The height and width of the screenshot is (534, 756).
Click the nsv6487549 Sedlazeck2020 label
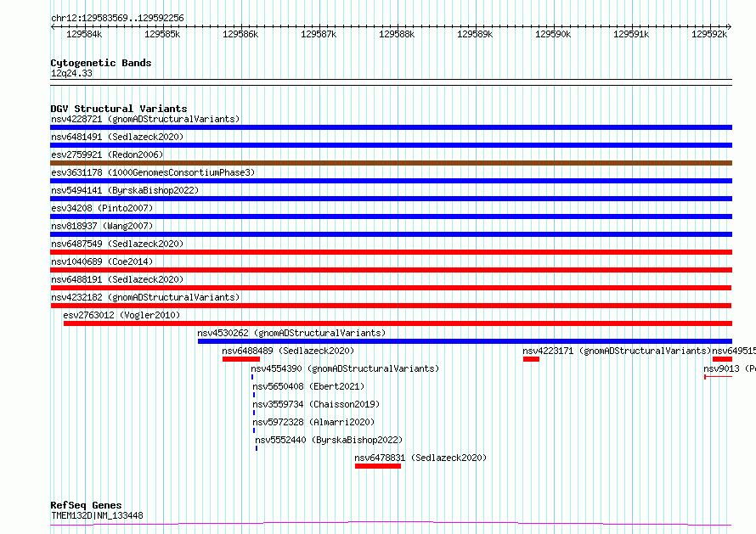[x=117, y=244]
